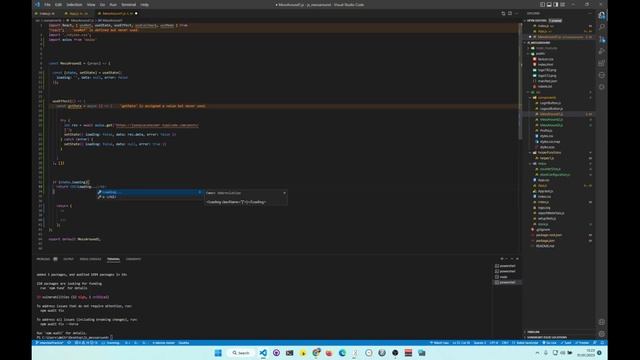
Task: Toggle secondary side bar layout icon
Action: [x=556, y=4]
